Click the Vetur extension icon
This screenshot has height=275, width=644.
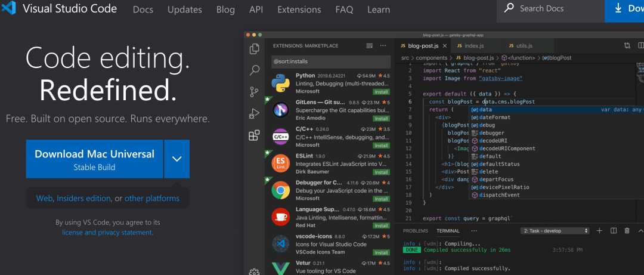pyautogui.click(x=280, y=267)
